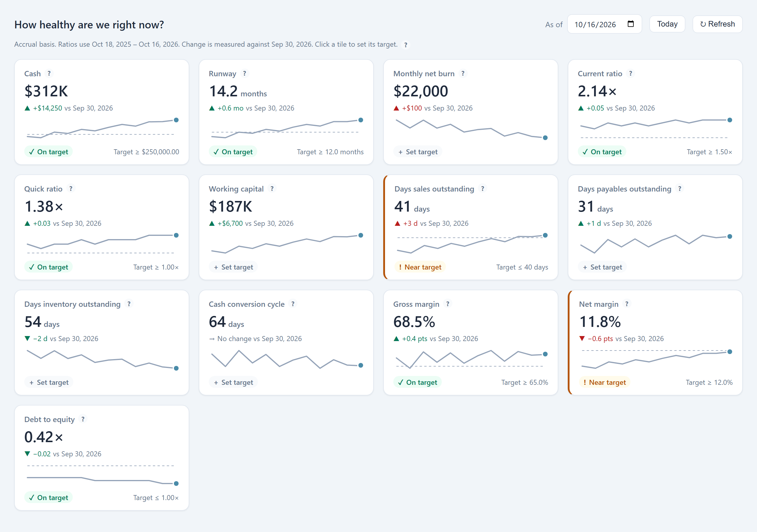
Task: Show help for Monthly net burn
Action: 463,74
